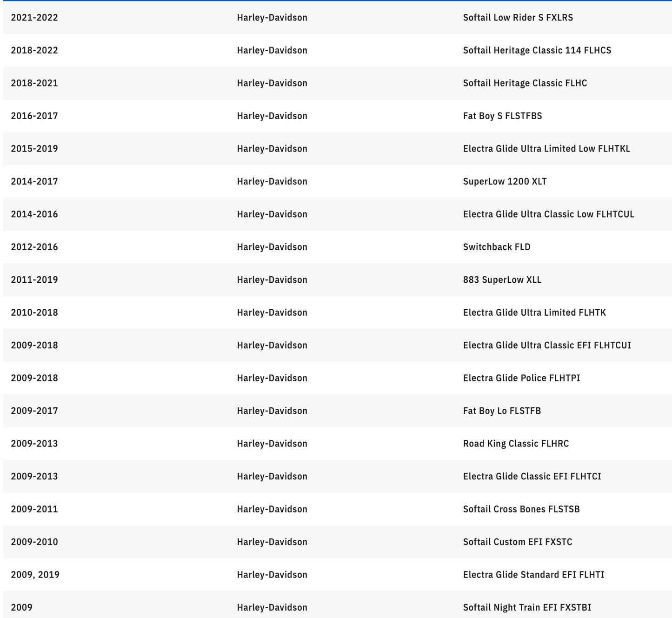Select the '2014-2017' year range
This screenshot has height=618, width=672.
click(34, 181)
